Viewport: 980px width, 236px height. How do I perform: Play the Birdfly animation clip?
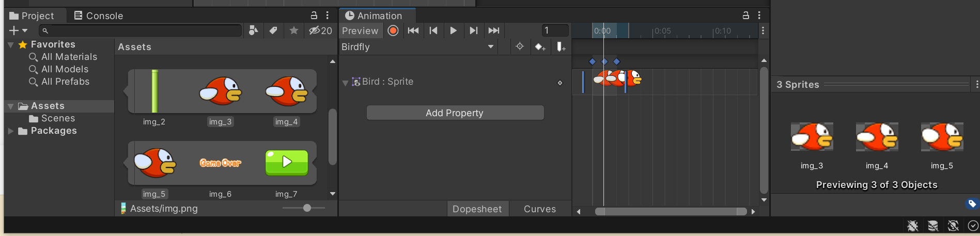click(x=453, y=30)
